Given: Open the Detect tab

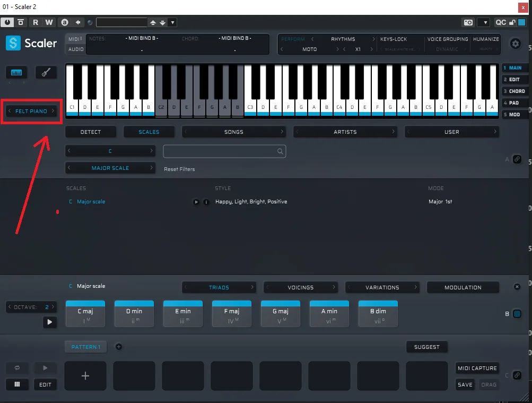Looking at the screenshot, I should [x=91, y=132].
